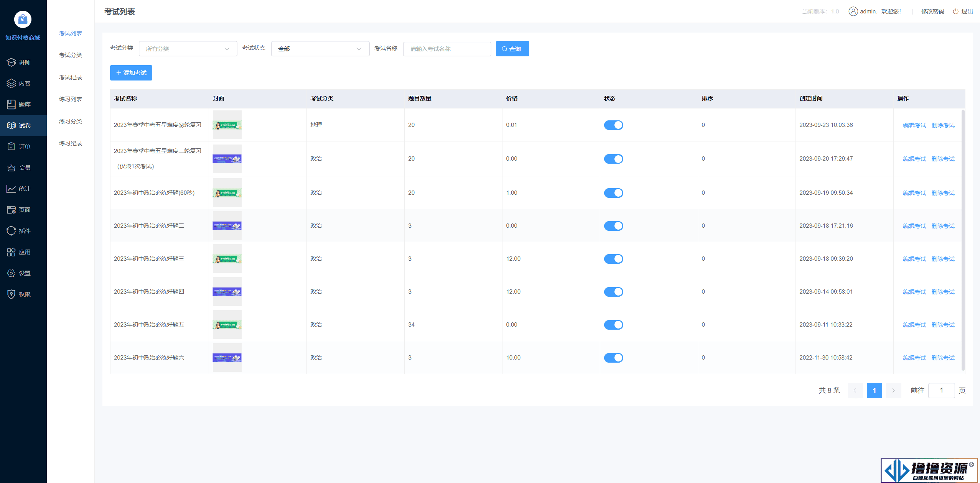The image size is (980, 483).
Task: Select the 试卷 open-book icon
Action: point(12,125)
